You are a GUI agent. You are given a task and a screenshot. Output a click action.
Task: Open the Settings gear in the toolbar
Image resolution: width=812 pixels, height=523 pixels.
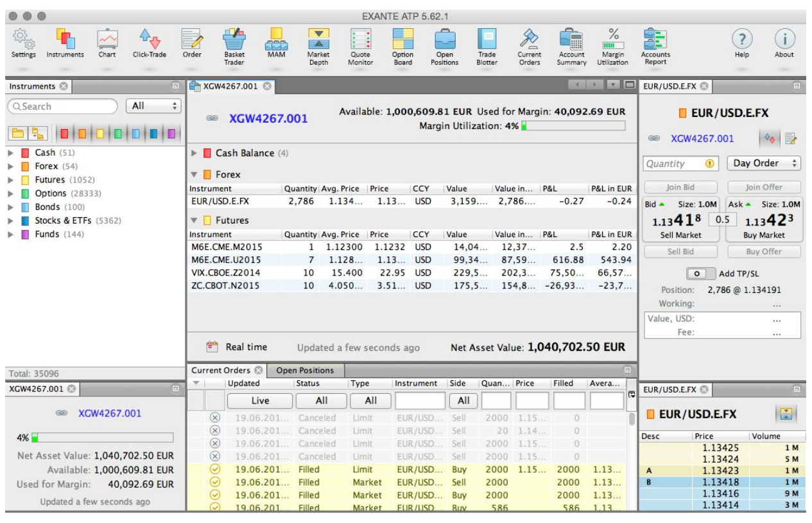pos(24,44)
